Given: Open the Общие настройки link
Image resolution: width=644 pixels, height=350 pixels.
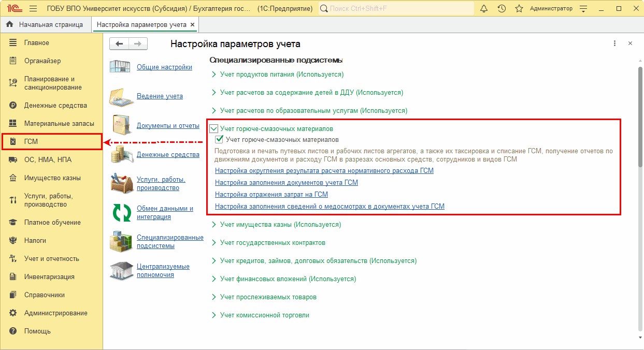Looking at the screenshot, I should pos(164,67).
